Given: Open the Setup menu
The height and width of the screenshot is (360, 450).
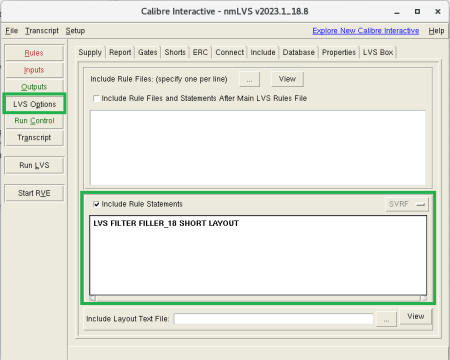Looking at the screenshot, I should [x=75, y=31].
